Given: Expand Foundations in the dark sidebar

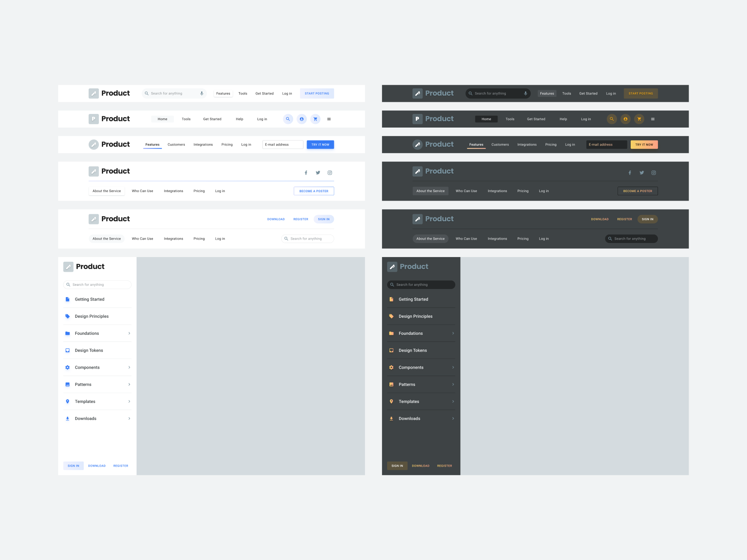Looking at the screenshot, I should click(x=453, y=333).
